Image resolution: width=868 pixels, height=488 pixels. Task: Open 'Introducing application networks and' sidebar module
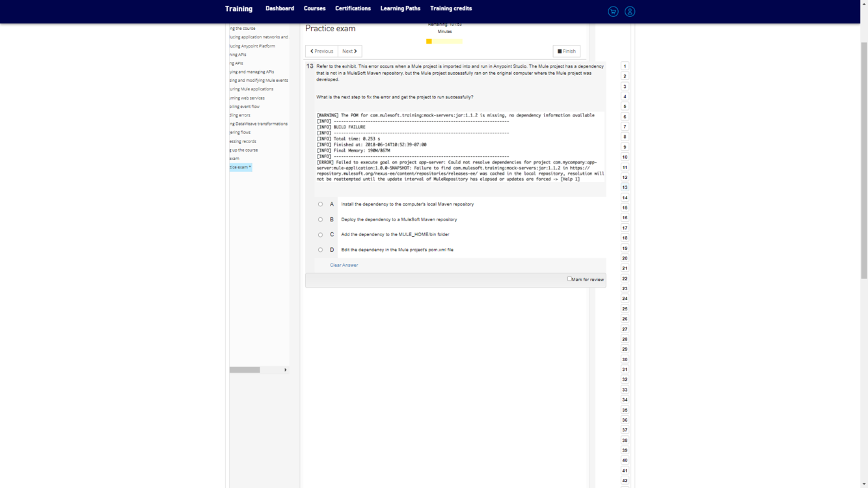coord(259,37)
